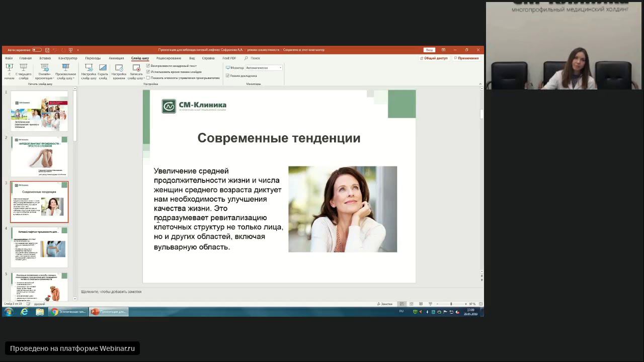Switch to the Вставка tab
The width and height of the screenshot is (644, 362).
click(45, 58)
